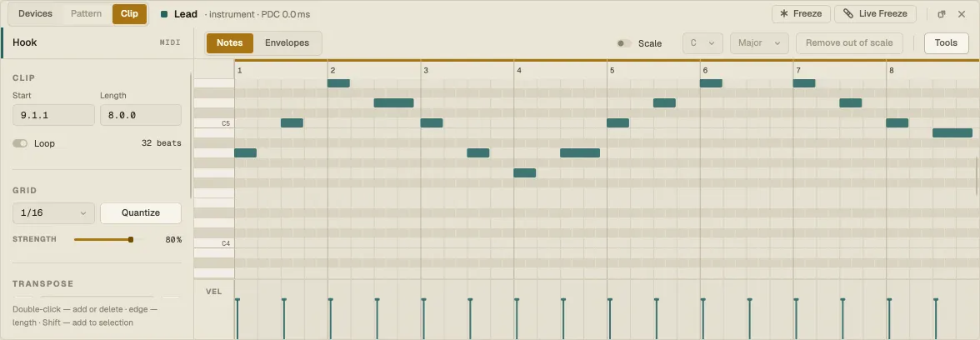Click the C4 piano key
Viewport: 980px width, 340px height.
click(x=213, y=242)
